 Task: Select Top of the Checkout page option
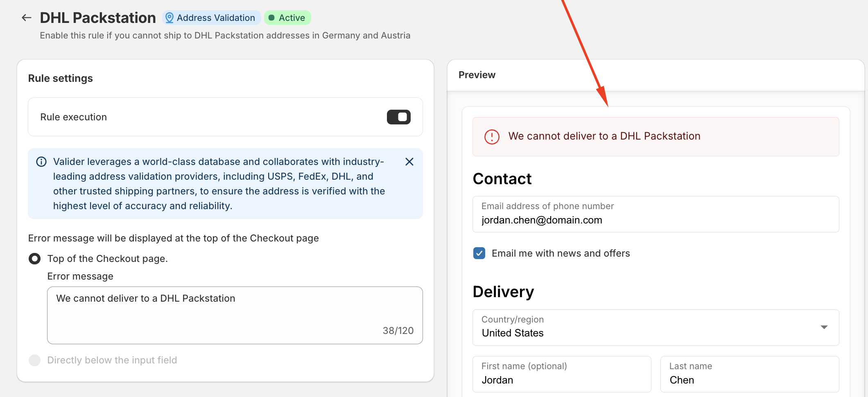coord(35,259)
